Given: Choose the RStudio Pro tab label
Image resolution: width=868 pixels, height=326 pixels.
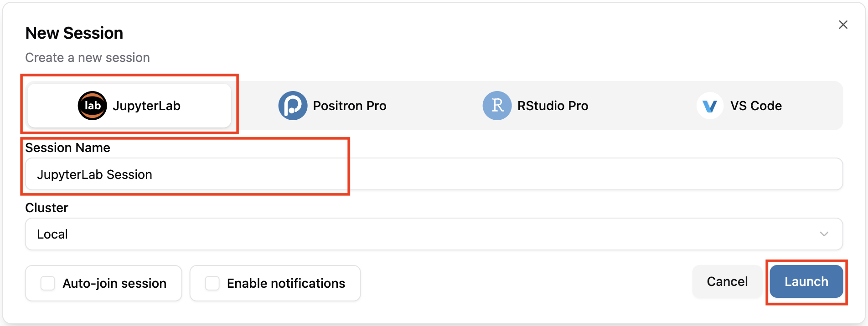Looking at the screenshot, I should pyautogui.click(x=553, y=106).
